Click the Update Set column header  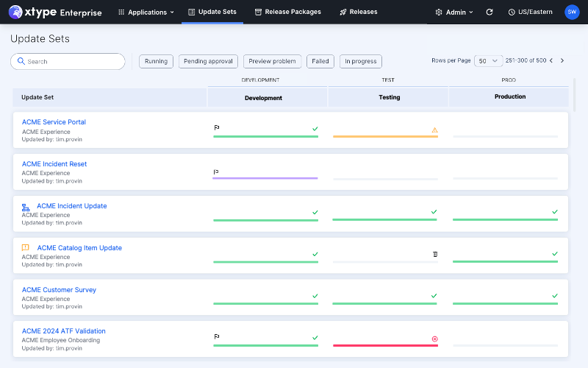pos(110,98)
